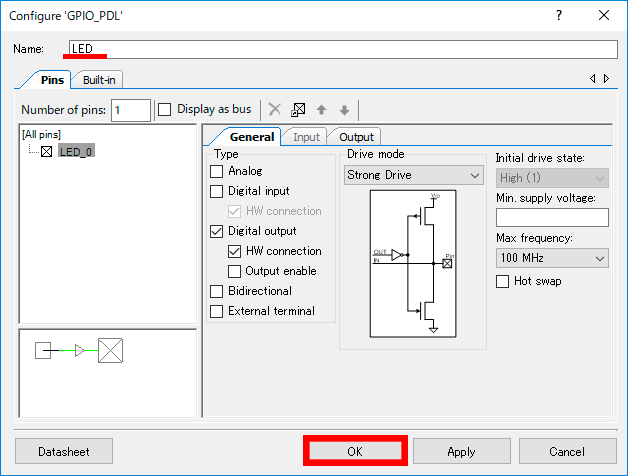Enable the Hot swap checkbox

tap(503, 281)
